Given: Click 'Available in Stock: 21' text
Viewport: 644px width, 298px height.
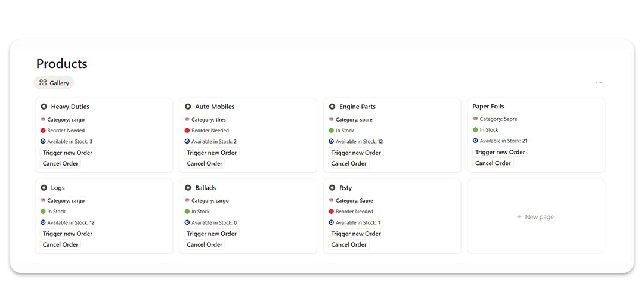Looking at the screenshot, I should coord(503,141).
